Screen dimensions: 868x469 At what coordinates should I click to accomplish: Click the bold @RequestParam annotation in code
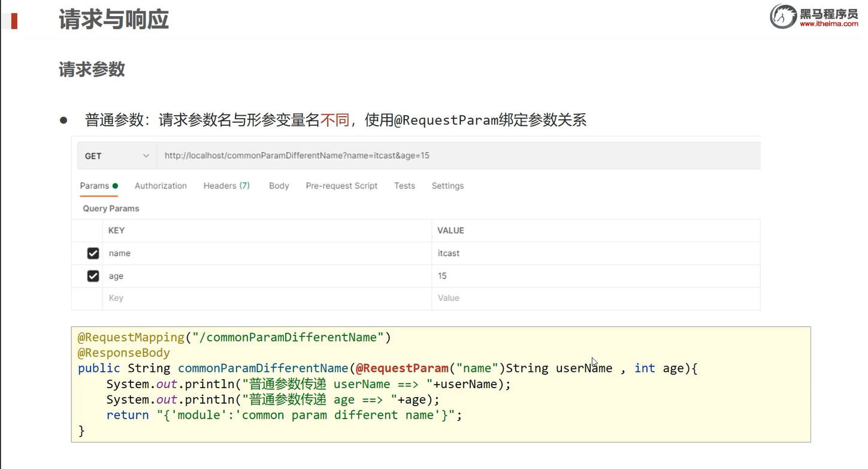[x=402, y=368]
